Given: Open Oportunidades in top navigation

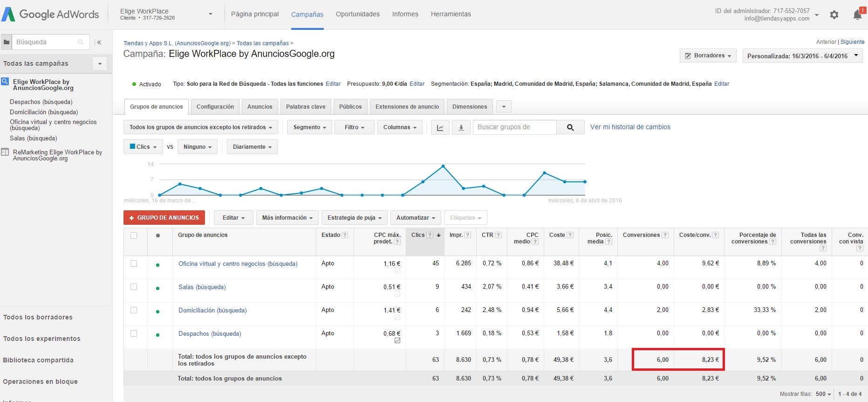Looking at the screenshot, I should click(x=357, y=14).
